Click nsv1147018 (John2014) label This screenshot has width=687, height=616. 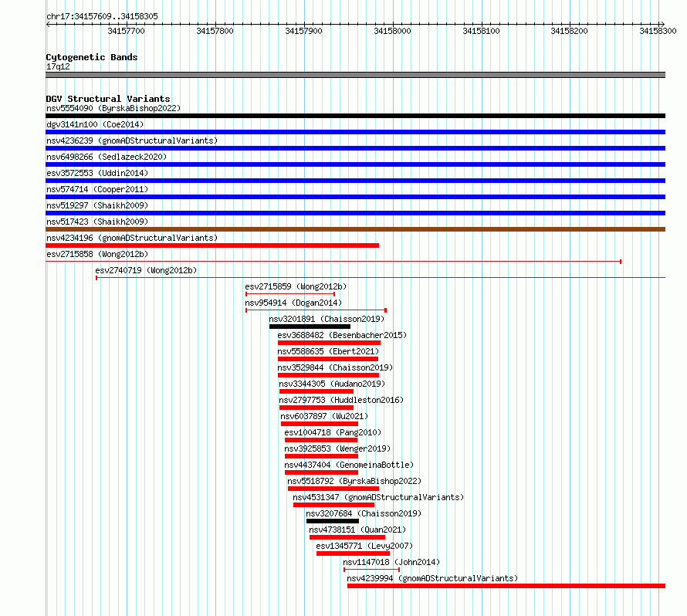[x=391, y=562]
